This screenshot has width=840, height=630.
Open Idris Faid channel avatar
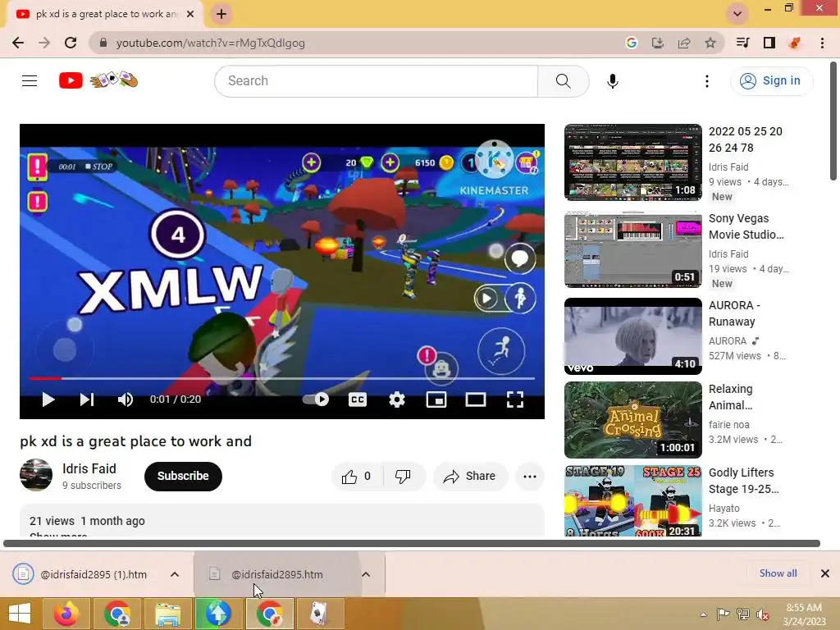[x=36, y=475]
